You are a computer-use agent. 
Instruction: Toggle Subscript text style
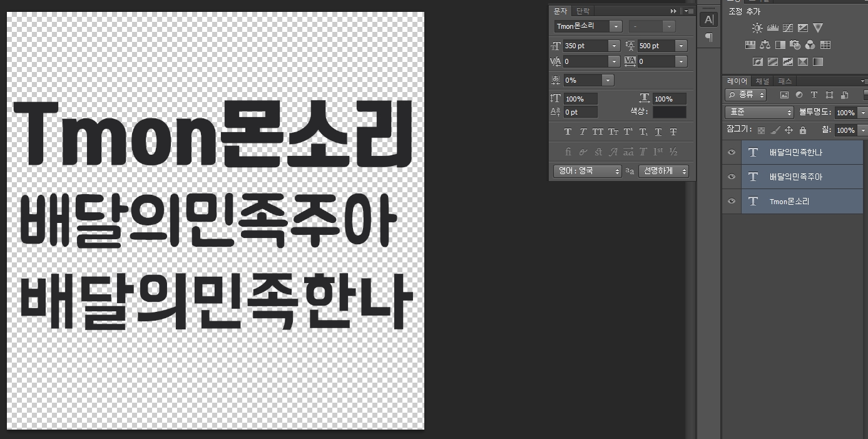coord(643,132)
